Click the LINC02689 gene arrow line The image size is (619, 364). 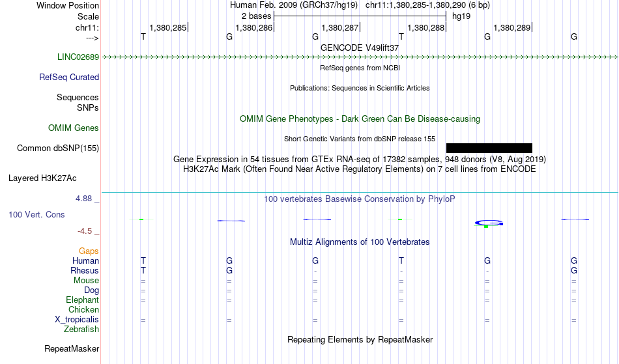360,57
